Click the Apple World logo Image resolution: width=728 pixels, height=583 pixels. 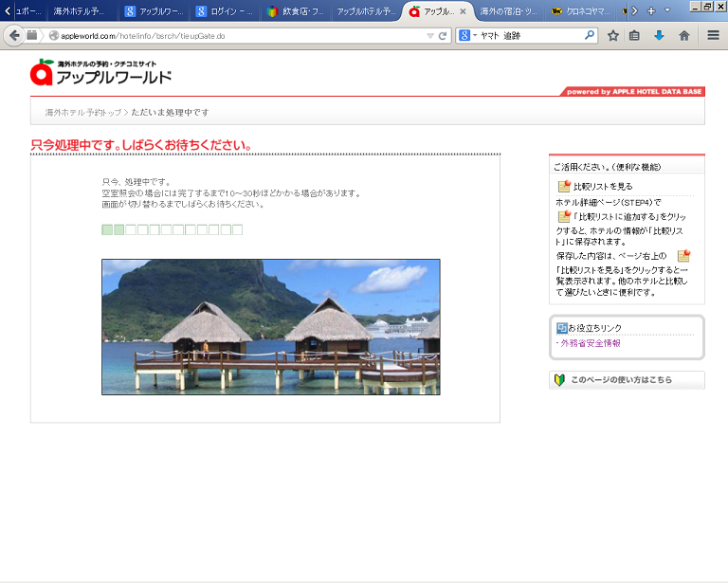tap(101, 72)
